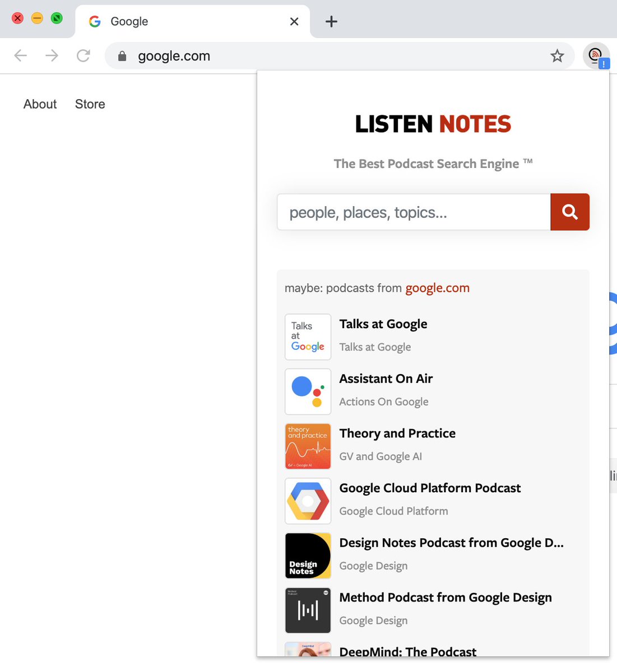Screen dimensions: 617x672
Task: Click the yellow minimize window button
Action: [37, 18]
